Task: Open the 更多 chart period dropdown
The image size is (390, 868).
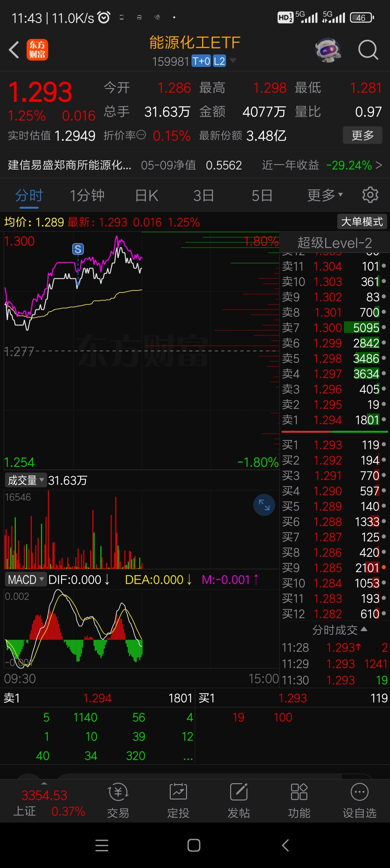Action: [x=325, y=195]
